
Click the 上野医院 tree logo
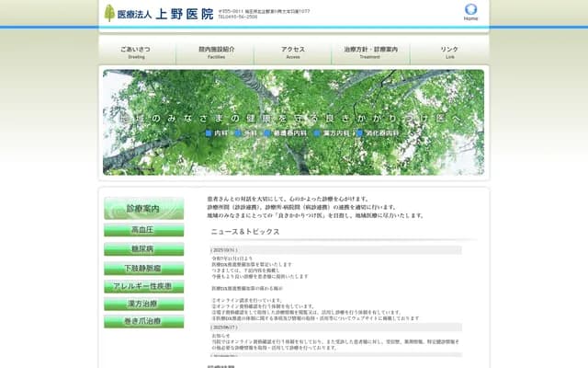110,13
